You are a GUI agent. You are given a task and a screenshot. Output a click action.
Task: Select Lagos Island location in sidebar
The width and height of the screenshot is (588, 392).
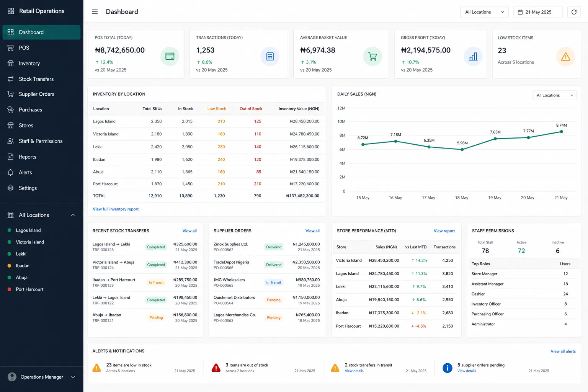(x=28, y=230)
